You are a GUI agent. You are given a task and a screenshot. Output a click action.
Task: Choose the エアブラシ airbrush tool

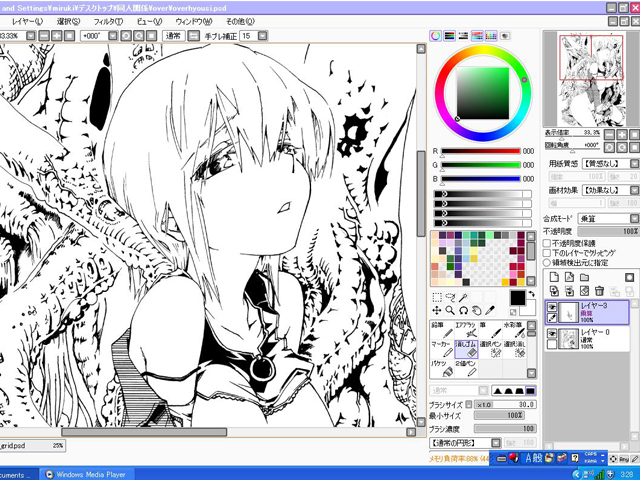pyautogui.click(x=466, y=330)
